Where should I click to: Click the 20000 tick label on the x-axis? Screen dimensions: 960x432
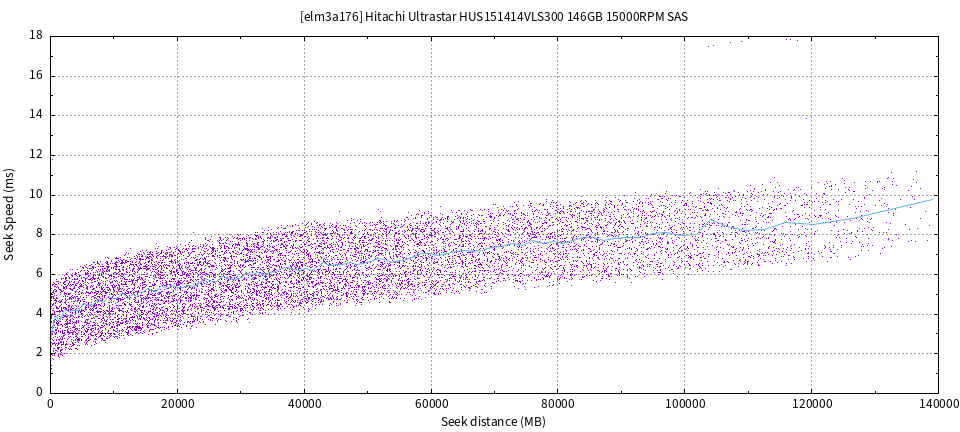177,404
